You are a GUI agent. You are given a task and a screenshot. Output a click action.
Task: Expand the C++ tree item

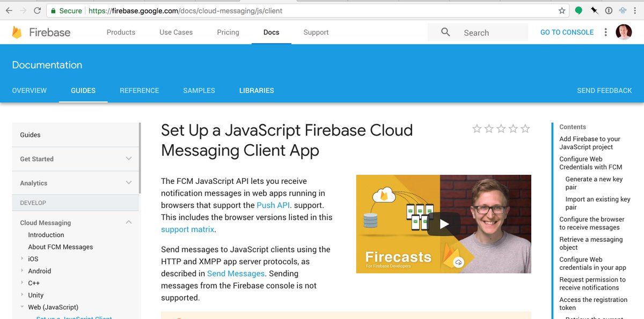tap(21, 283)
